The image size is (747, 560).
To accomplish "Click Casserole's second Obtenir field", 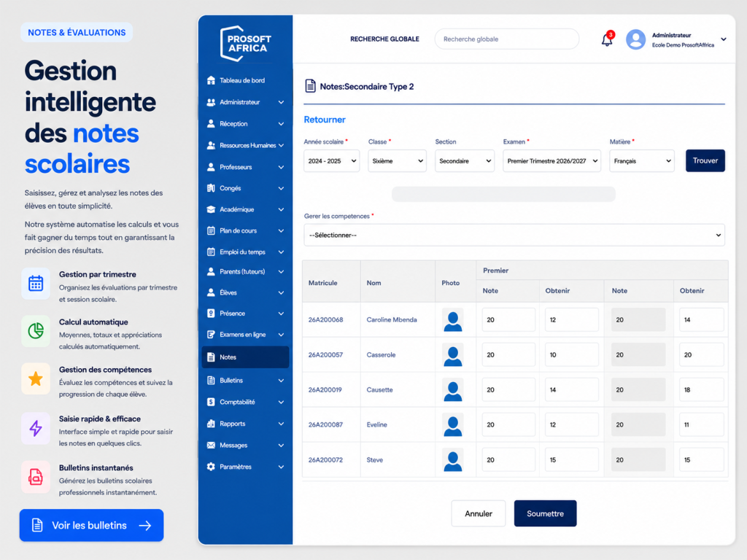I will click(701, 355).
